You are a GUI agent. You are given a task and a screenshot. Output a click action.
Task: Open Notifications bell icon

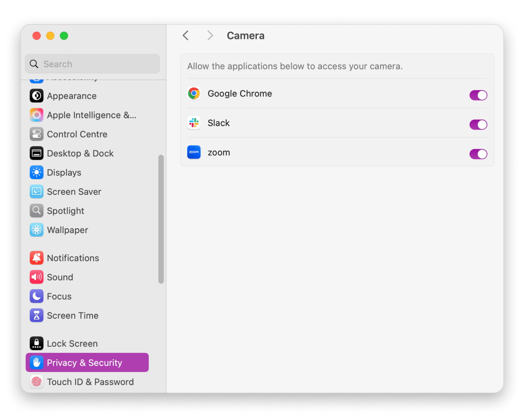point(37,258)
